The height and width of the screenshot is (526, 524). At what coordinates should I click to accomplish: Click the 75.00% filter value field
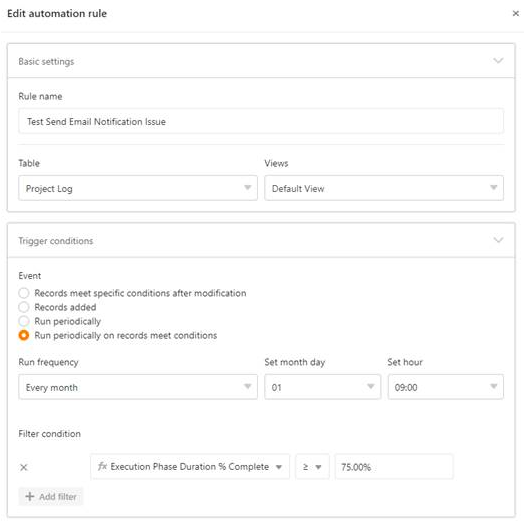[394, 467]
